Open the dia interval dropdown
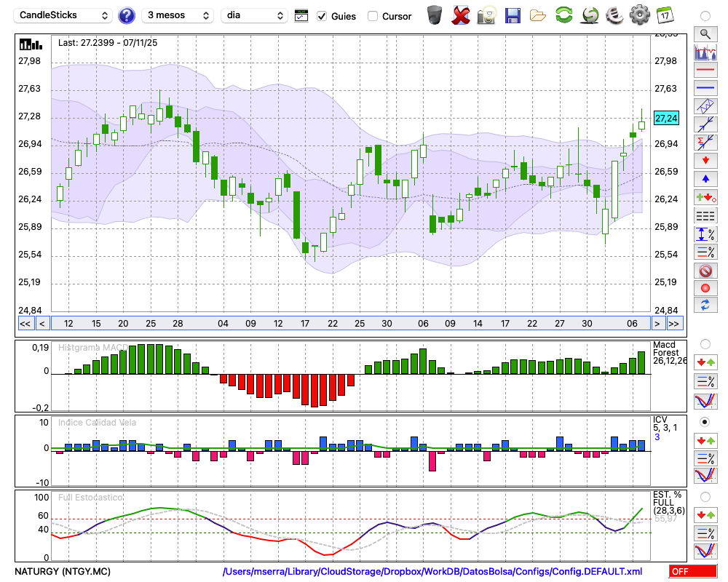Image resolution: width=728 pixels, height=582 pixels. [254, 15]
